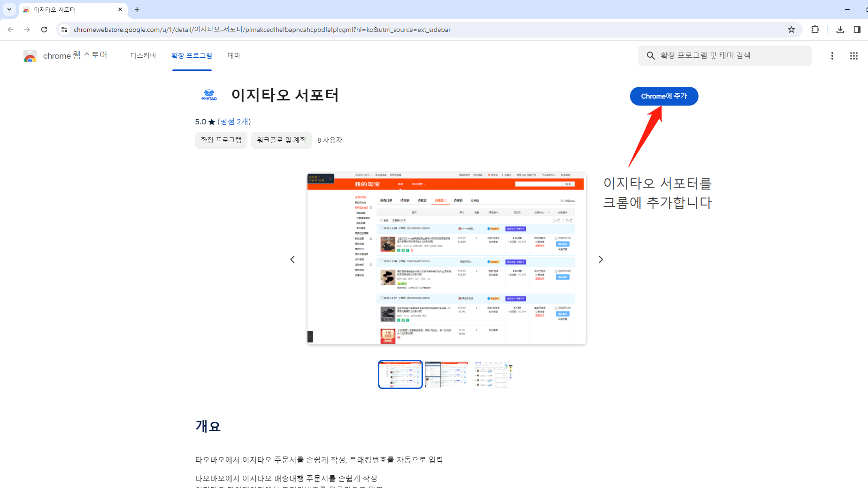Screen dimensions: 868x488
Task: Select the second screenshot thumbnail
Action: (446, 374)
